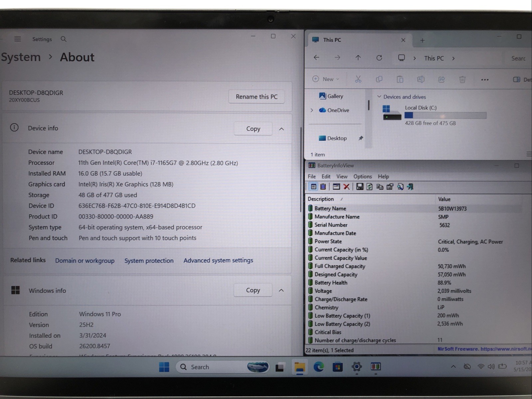Click the Paste icon in File Explorer toolbar

(x=400, y=79)
